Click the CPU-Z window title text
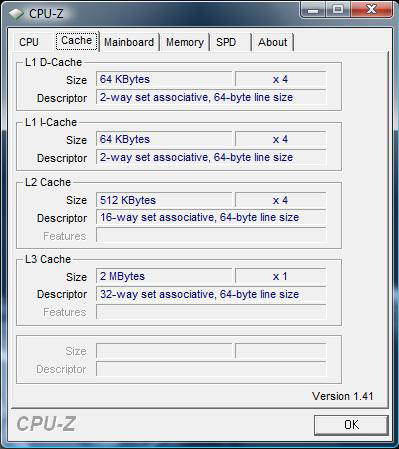Image resolution: width=399 pixels, height=449 pixels. click(46, 14)
